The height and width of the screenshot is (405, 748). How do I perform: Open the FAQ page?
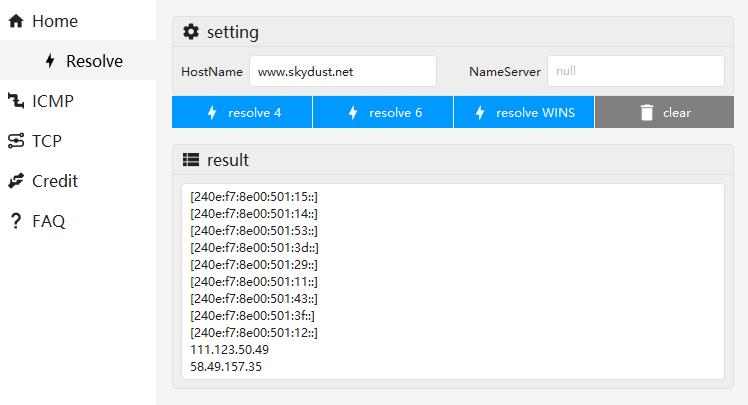coord(48,221)
